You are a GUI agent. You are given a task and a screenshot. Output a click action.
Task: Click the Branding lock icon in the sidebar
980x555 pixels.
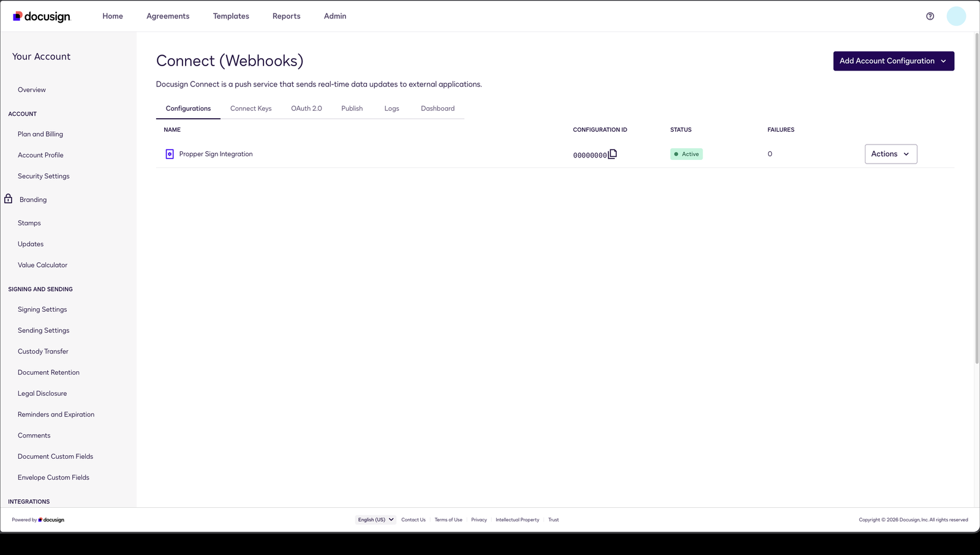click(8, 198)
